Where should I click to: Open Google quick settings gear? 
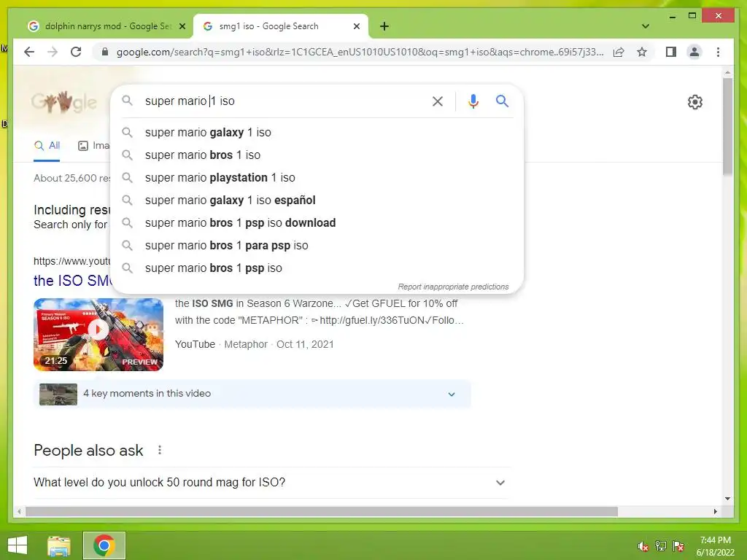click(x=695, y=102)
